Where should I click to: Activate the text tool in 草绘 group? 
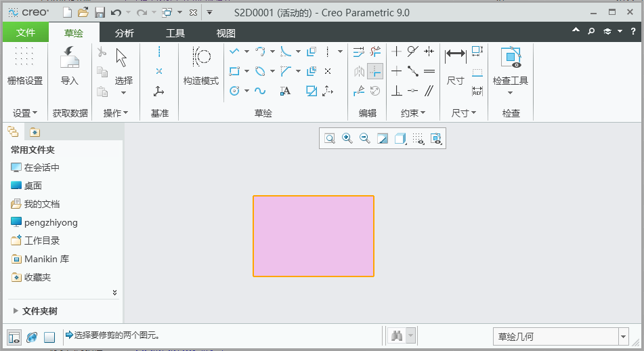(x=285, y=91)
